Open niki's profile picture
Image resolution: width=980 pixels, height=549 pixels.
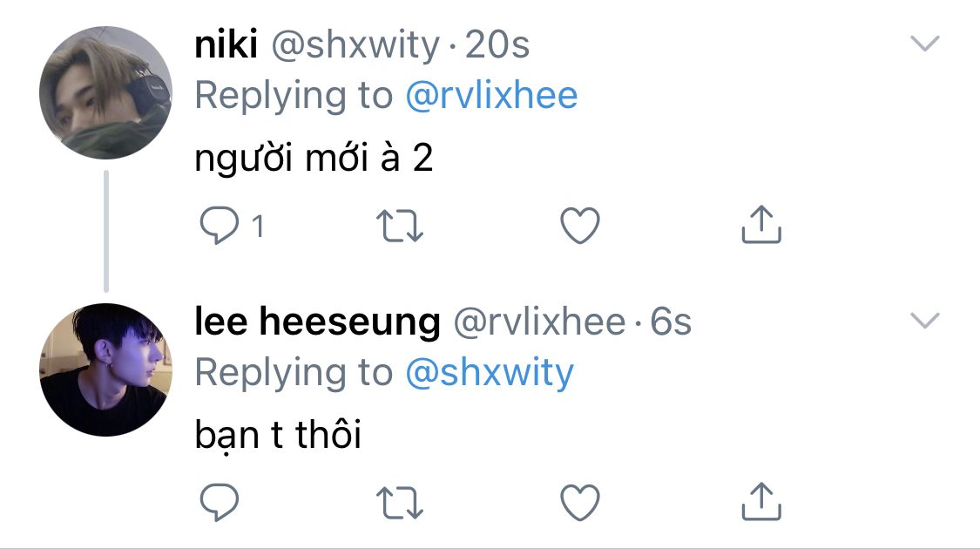coord(105,93)
